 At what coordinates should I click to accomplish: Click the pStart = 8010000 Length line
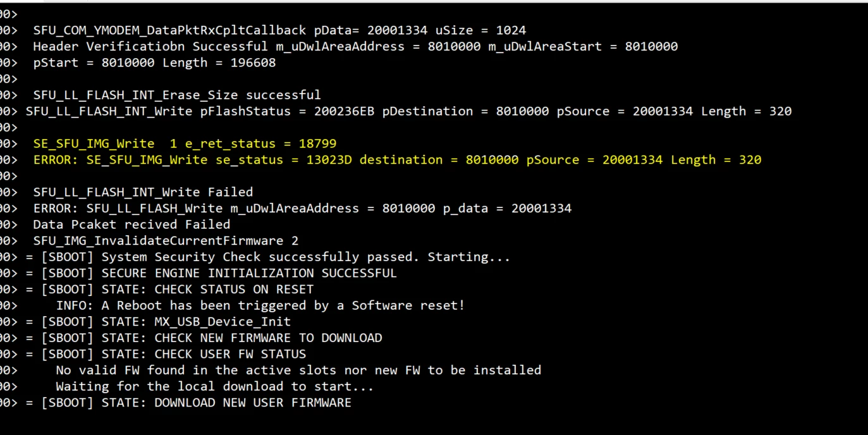pos(154,63)
